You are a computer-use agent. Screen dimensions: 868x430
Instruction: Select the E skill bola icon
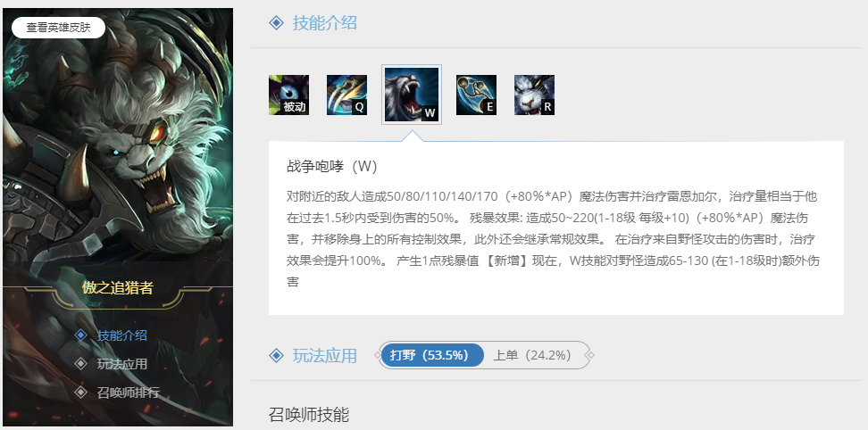pos(476,95)
